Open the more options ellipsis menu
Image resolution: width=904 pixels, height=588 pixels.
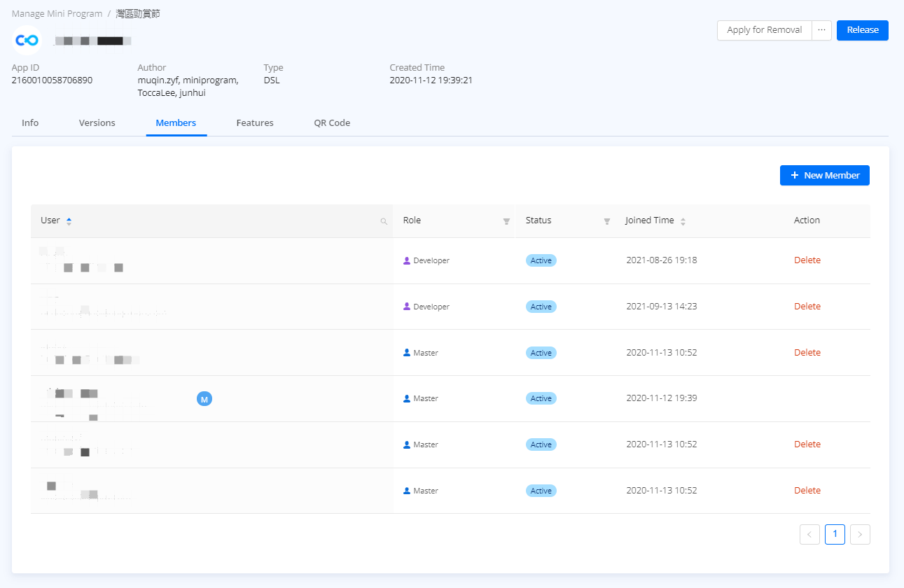coord(821,30)
